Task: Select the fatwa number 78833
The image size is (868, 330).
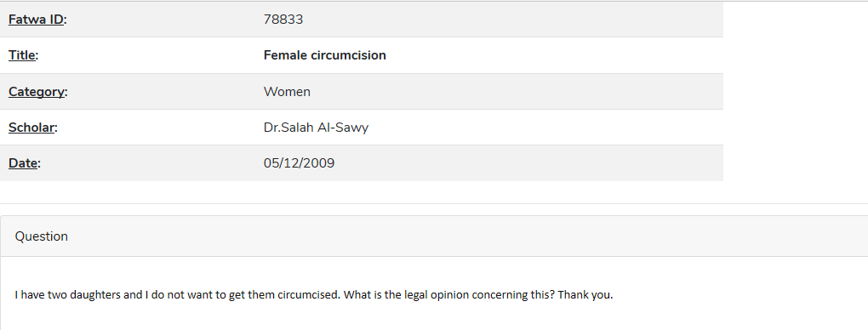Action: coord(283,20)
